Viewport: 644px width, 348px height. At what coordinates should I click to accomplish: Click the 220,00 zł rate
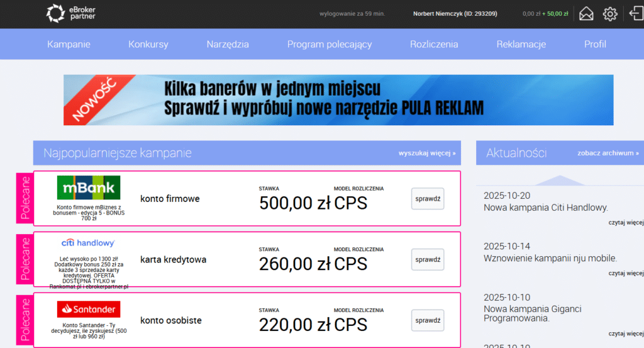point(294,325)
